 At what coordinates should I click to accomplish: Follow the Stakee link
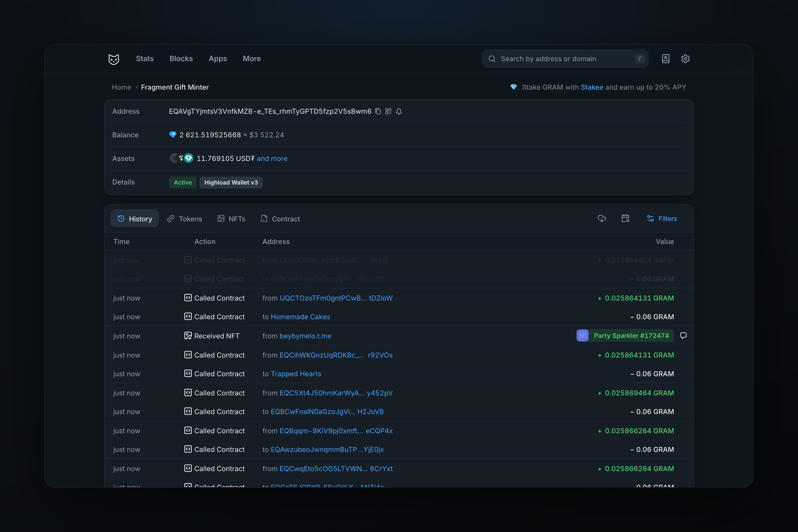(592, 87)
